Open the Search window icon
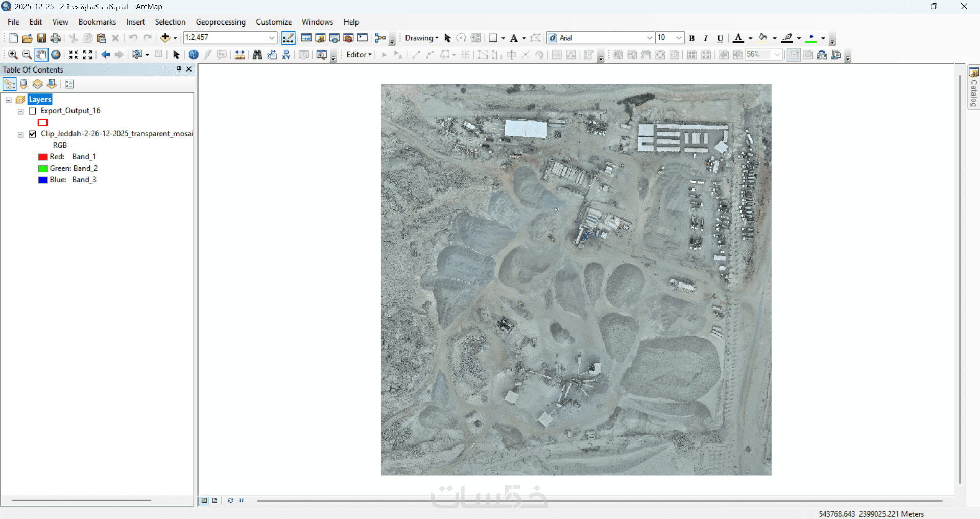This screenshot has width=980, height=519. (334, 38)
